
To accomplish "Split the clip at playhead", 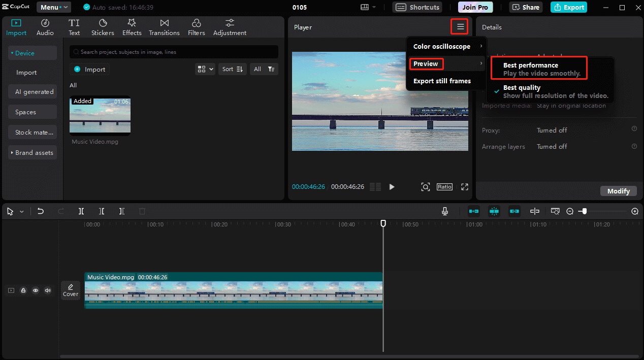I will click(81, 211).
